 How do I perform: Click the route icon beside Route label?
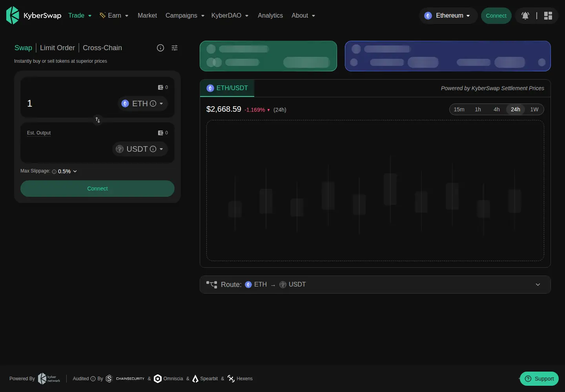(212, 285)
